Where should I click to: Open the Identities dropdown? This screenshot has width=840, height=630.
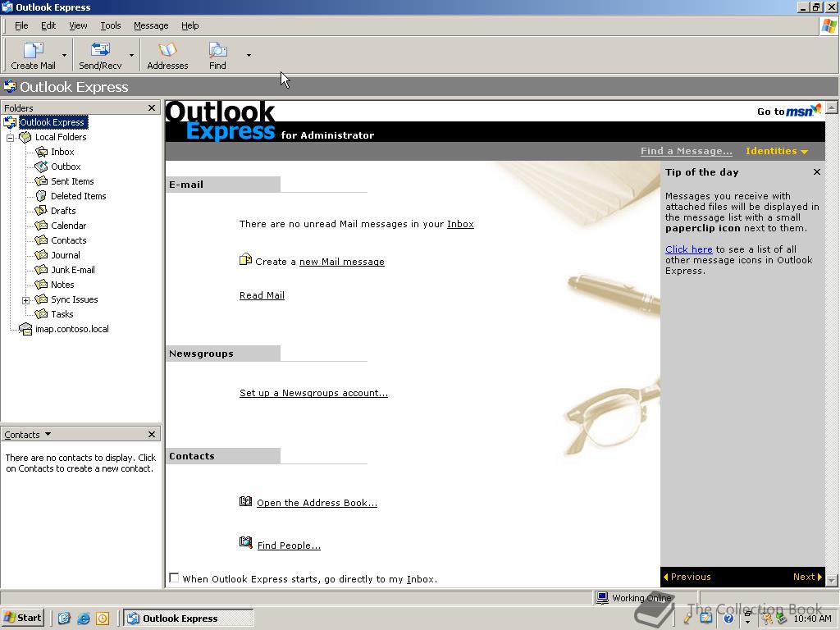tap(776, 151)
